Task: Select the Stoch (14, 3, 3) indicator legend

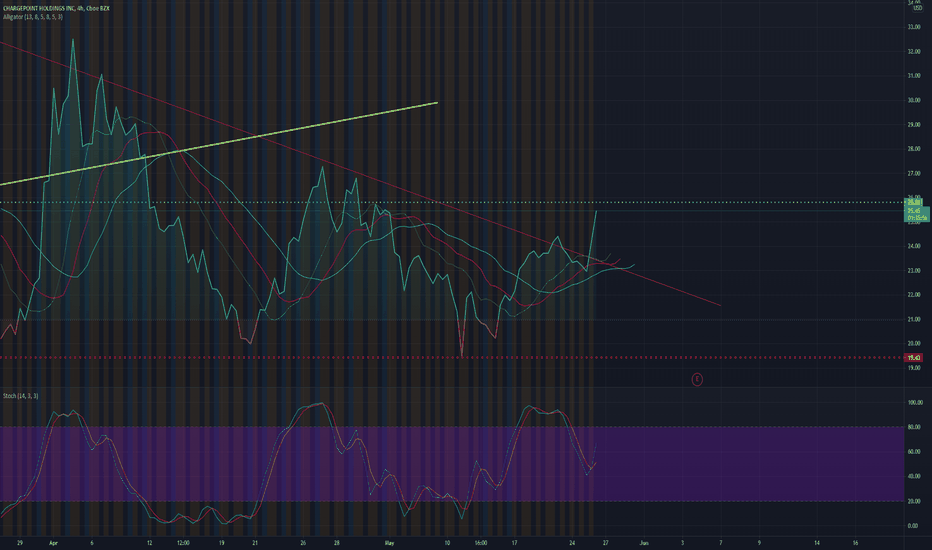Action: tap(21, 396)
